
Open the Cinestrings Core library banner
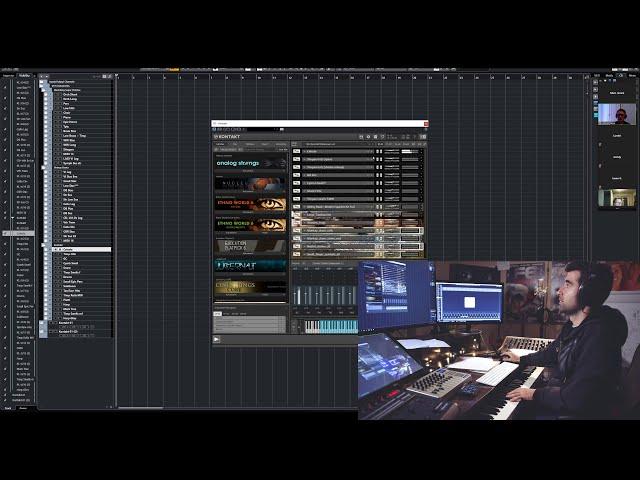(x=251, y=287)
